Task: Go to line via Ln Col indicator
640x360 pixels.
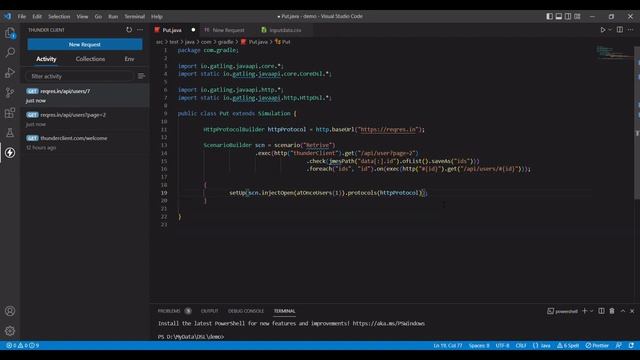Action: tap(448, 345)
